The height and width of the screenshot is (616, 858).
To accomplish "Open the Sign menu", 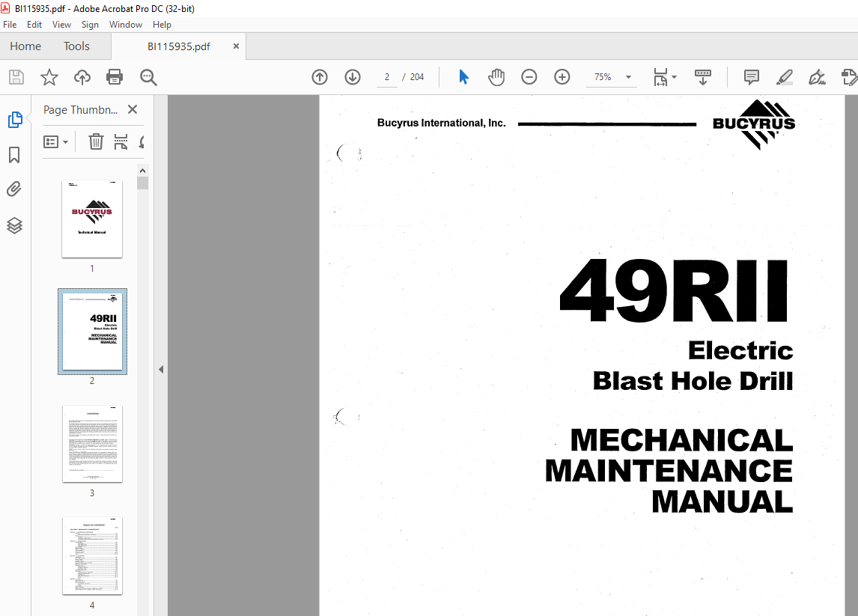I will [x=90, y=25].
